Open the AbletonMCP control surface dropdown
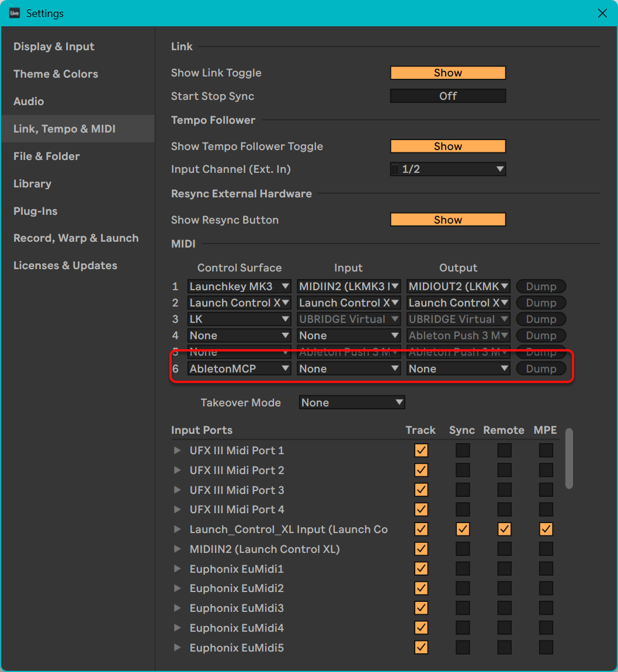Viewport: 618px width, 672px height. pyautogui.click(x=239, y=369)
